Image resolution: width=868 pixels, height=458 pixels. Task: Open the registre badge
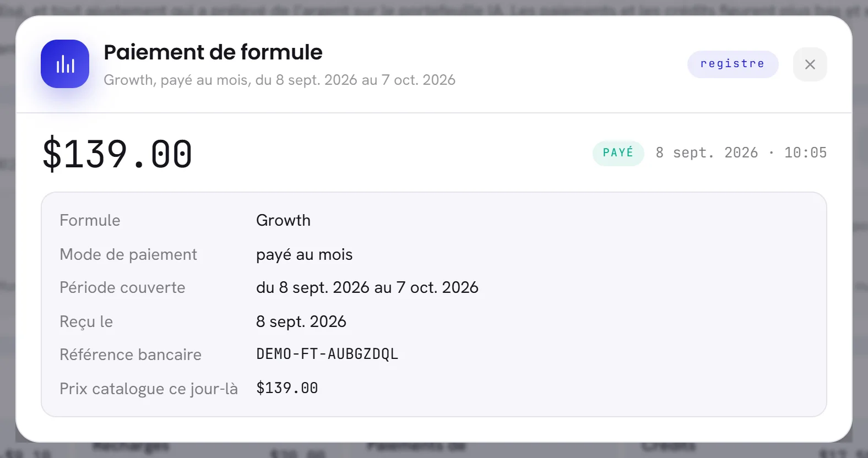point(733,64)
